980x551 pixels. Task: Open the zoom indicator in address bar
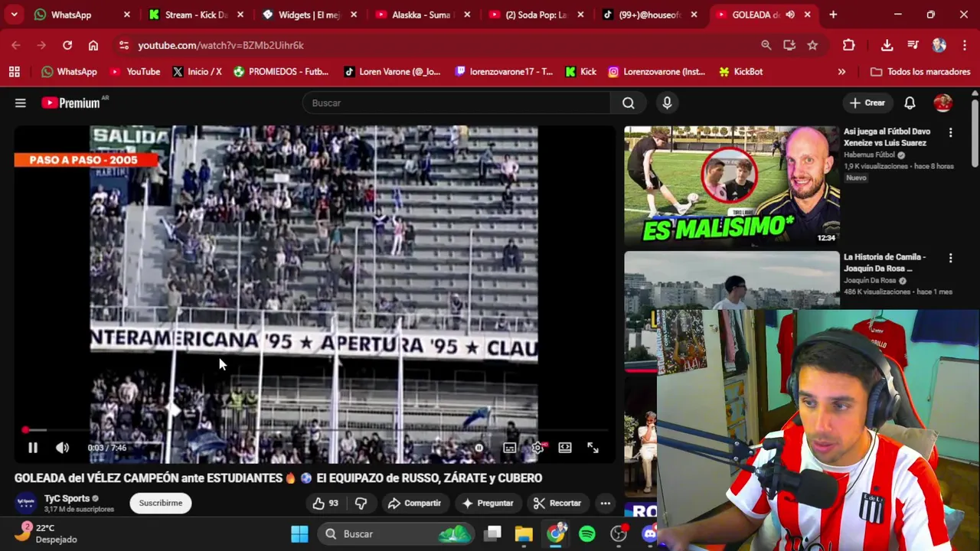point(766,45)
